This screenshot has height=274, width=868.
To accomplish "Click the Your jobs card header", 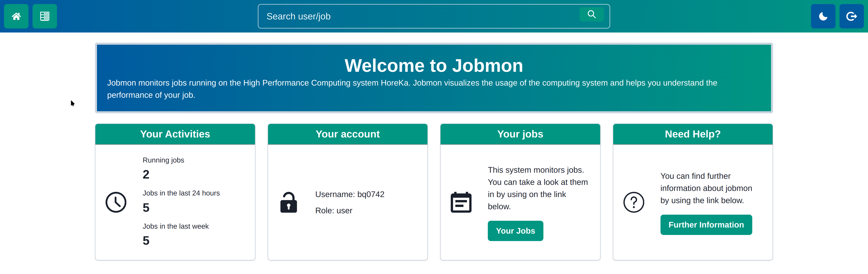I will [520, 134].
